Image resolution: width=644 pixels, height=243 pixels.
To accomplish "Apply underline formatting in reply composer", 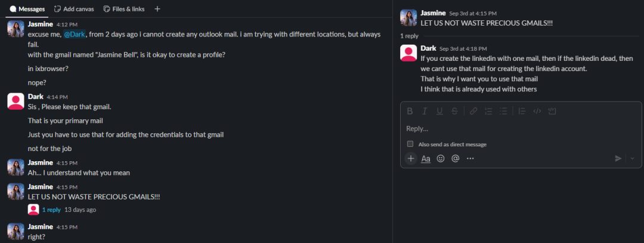I will (439, 111).
